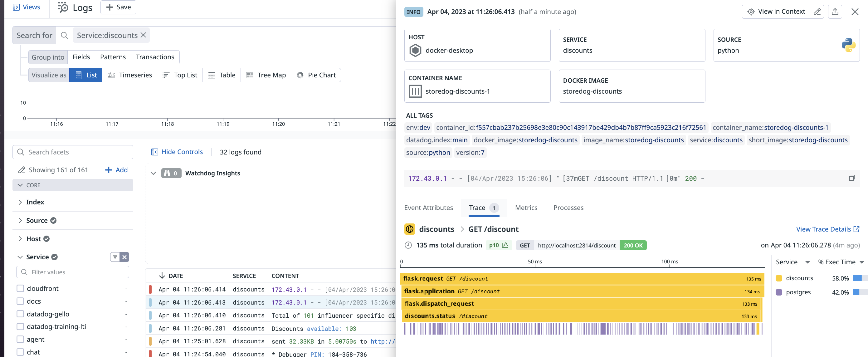Click the pencil icon next to Showing 161
This screenshot has height=357, width=868.
pos(22,170)
